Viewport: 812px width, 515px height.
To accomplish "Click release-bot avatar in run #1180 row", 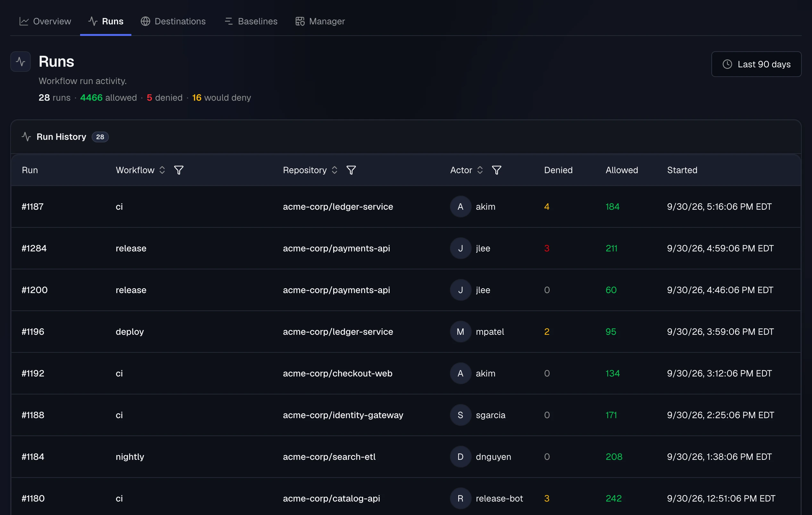I will click(460, 498).
